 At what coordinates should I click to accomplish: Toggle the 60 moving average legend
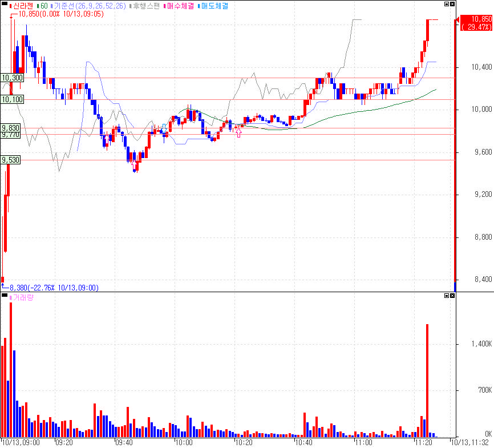[43, 6]
